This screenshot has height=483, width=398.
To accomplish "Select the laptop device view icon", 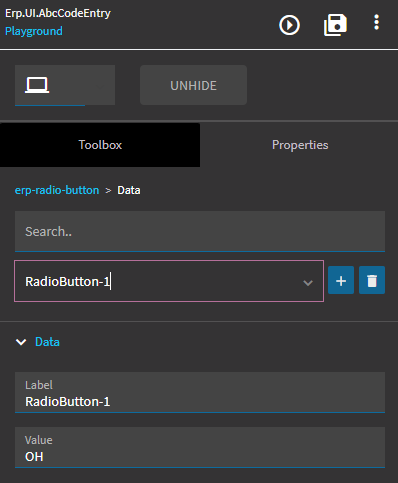I will coord(37,85).
